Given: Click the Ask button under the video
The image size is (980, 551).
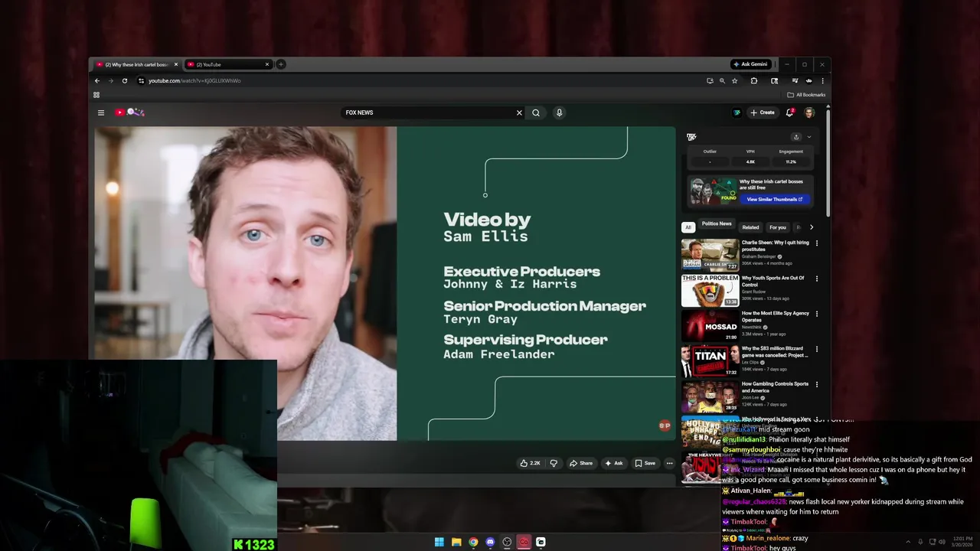Looking at the screenshot, I should point(614,463).
